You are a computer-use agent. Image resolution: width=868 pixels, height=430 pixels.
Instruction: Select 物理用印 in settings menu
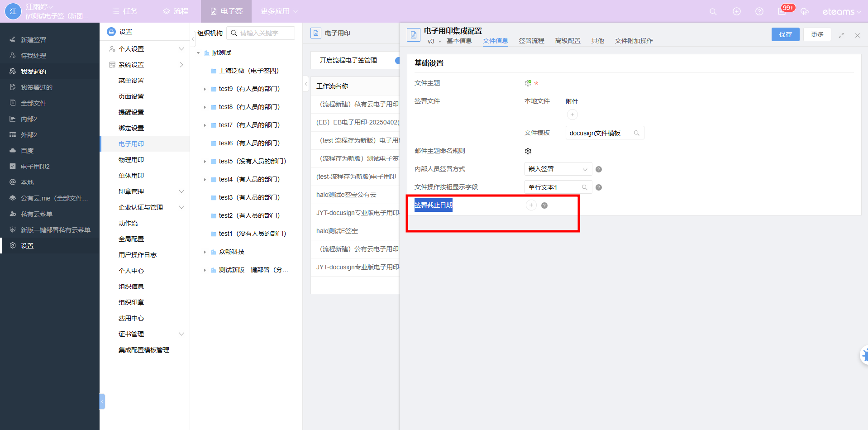point(131,160)
